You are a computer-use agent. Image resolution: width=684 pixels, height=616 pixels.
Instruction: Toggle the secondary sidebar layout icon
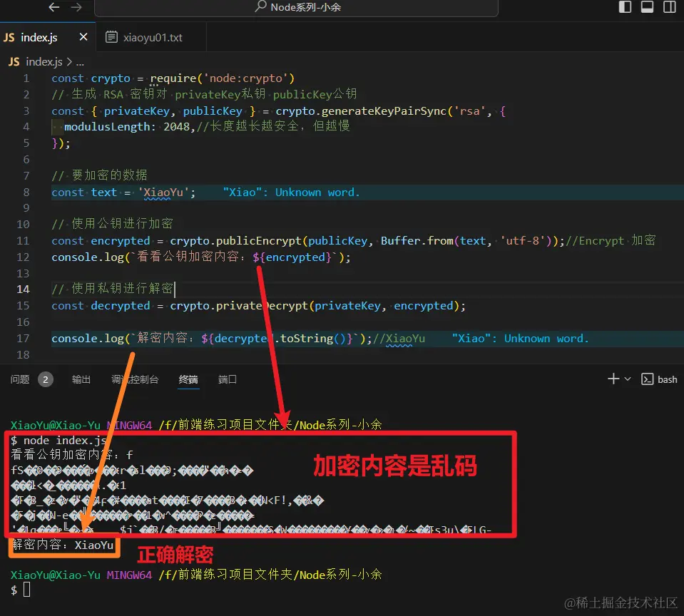[x=669, y=7]
